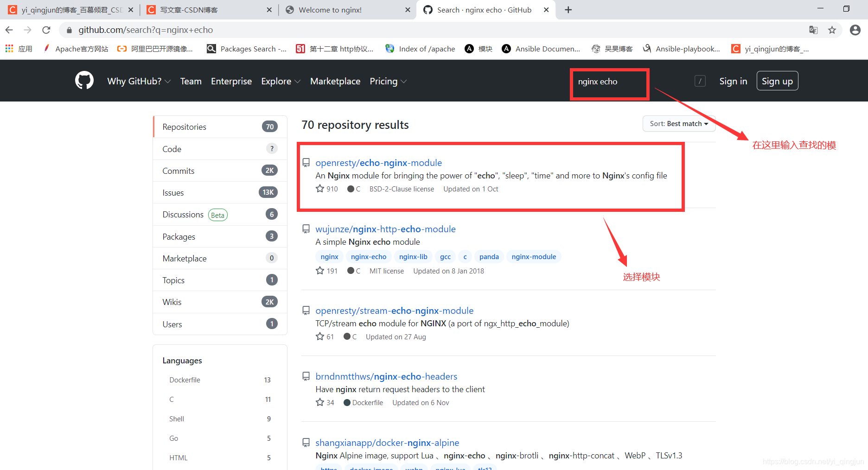868x470 pixels.
Task: Click the star icon showing 61 stars
Action: pos(320,337)
